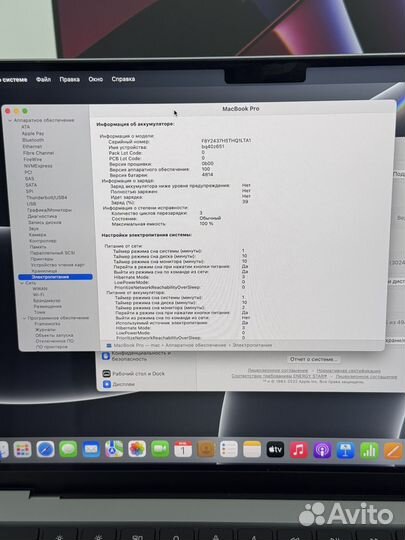Open Pages app in the Dock
Viewport: 405px width, 540px height.
(x=393, y=451)
